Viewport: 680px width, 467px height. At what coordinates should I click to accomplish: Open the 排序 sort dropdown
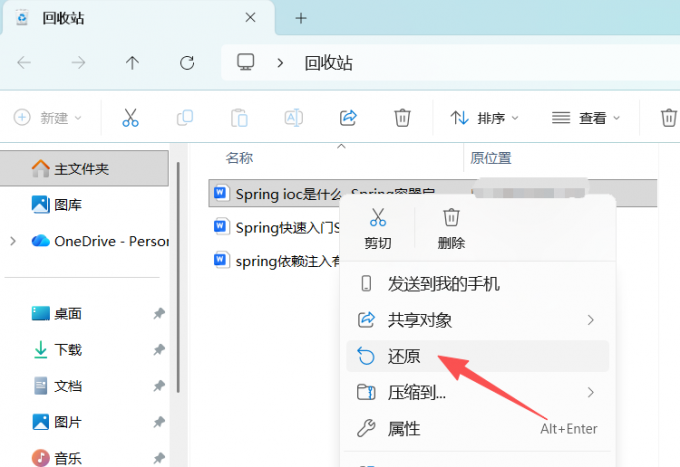click(x=484, y=118)
